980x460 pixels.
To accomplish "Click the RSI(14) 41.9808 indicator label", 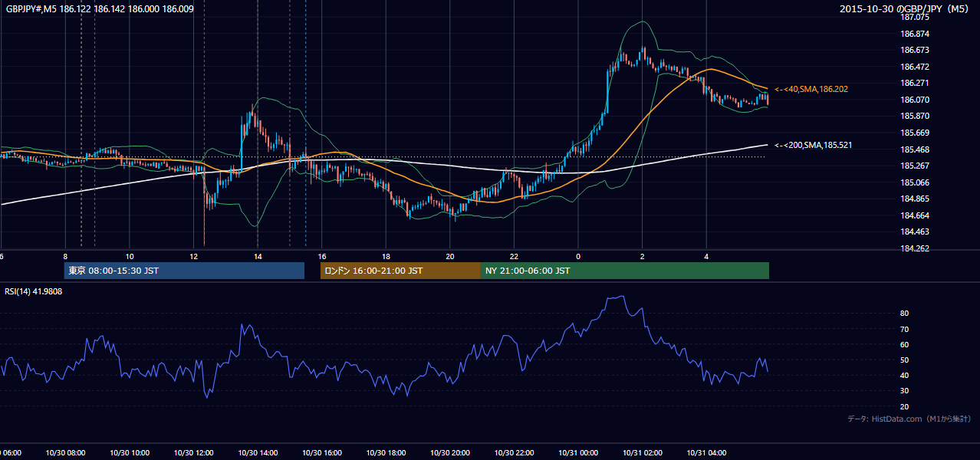I will (34, 291).
